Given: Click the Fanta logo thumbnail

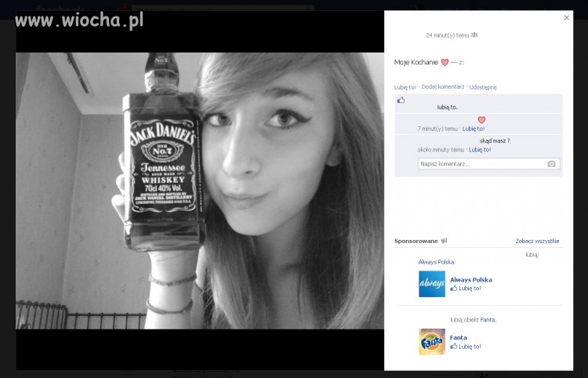Looking at the screenshot, I should tap(432, 342).
